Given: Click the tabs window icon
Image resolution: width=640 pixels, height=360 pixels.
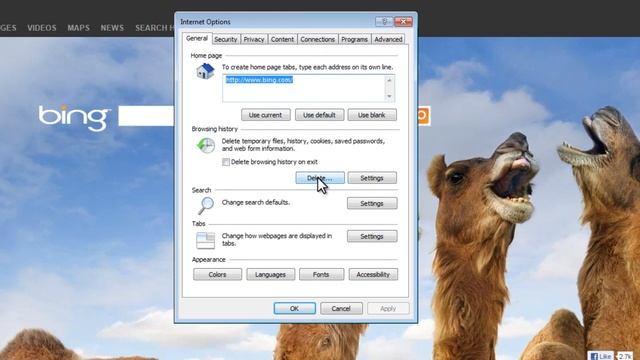Looking at the screenshot, I should click(205, 240).
